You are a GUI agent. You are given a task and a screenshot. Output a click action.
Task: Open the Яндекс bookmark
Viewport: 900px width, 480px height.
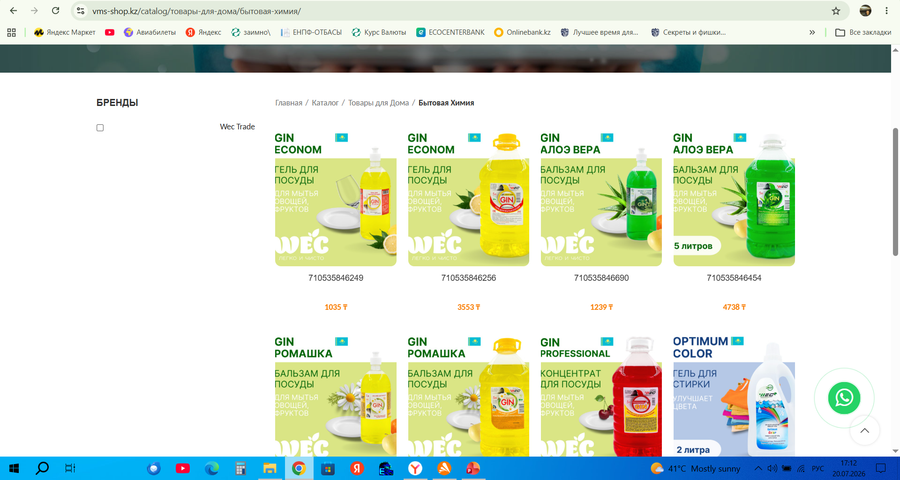pos(204,33)
